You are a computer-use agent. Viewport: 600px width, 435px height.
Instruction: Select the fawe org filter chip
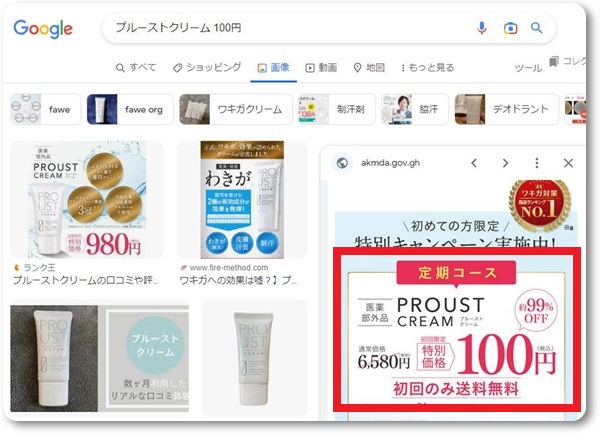point(130,109)
